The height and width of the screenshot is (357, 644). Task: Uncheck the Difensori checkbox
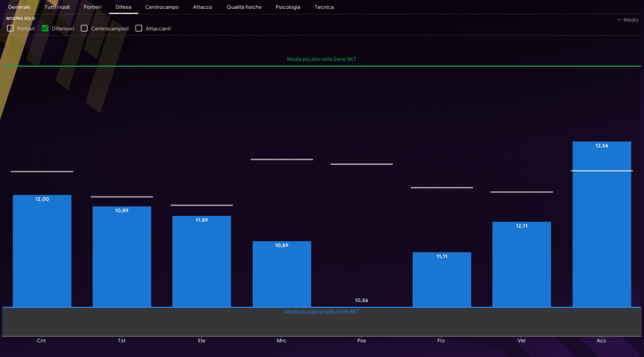[x=45, y=28]
